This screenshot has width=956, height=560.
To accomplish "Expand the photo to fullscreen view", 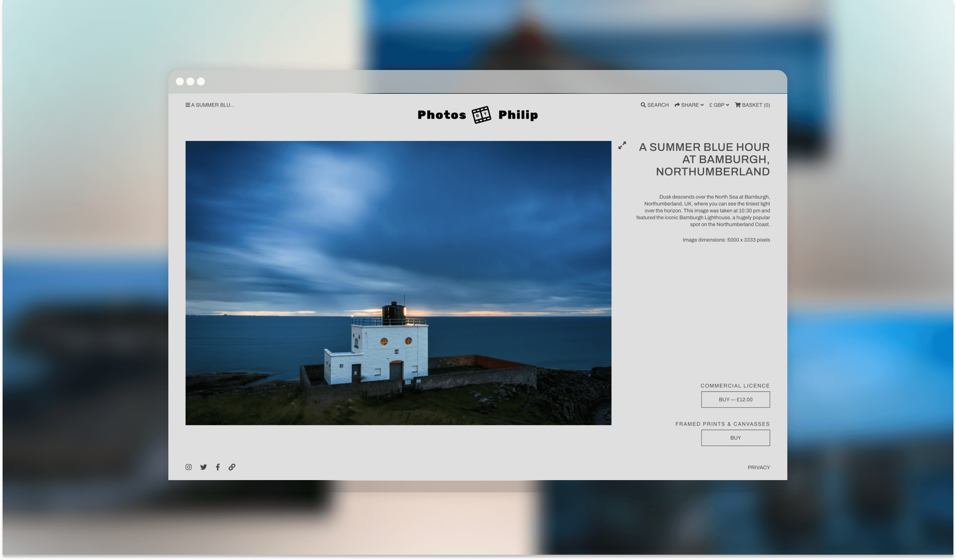I will [622, 146].
